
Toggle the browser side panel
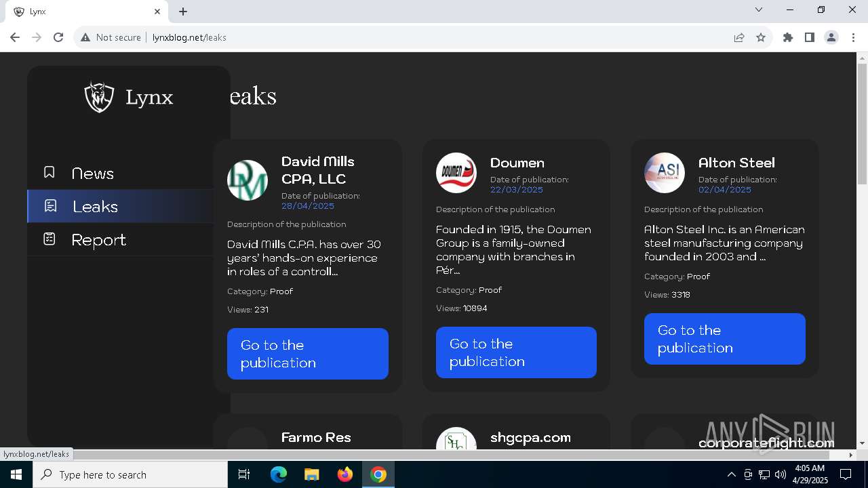click(x=810, y=37)
